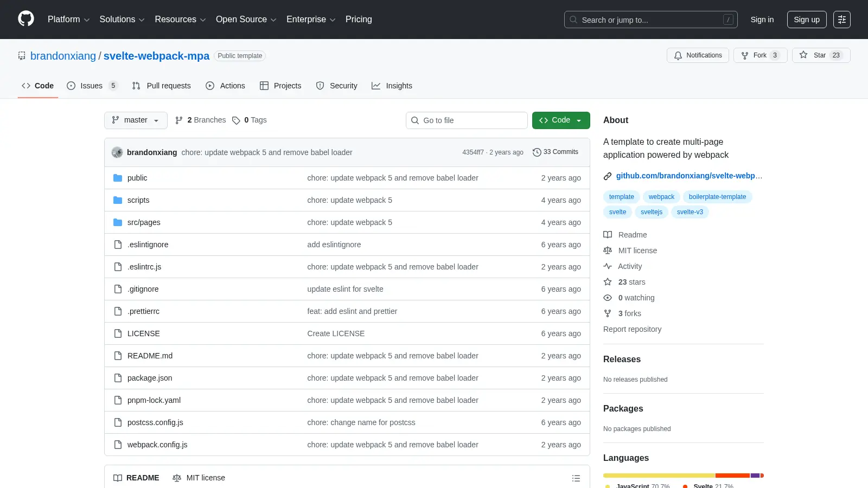Open the MIT license link in About

click(630, 251)
